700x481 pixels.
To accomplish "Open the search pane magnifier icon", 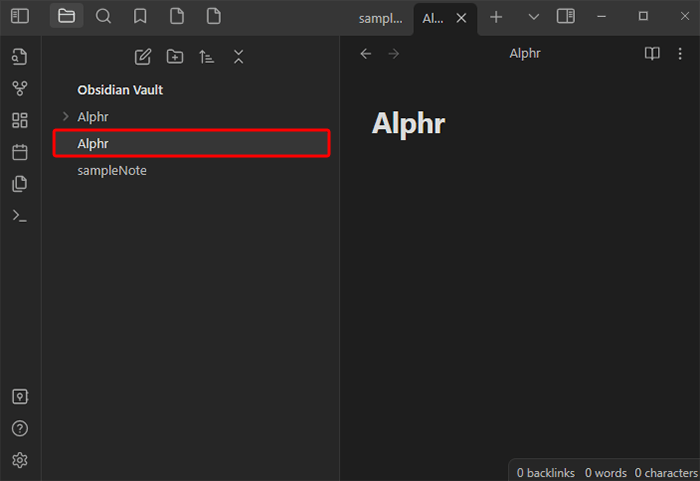I will point(103,16).
